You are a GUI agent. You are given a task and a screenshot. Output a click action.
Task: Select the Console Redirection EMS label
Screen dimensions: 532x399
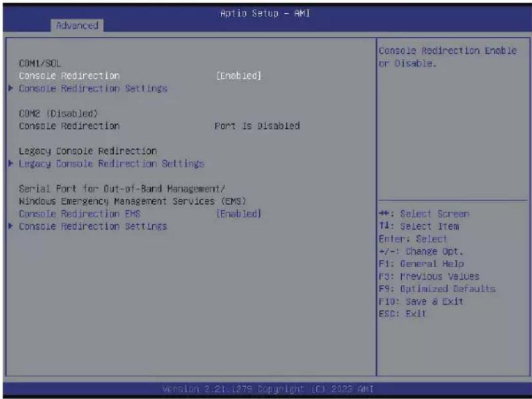[x=80, y=214]
